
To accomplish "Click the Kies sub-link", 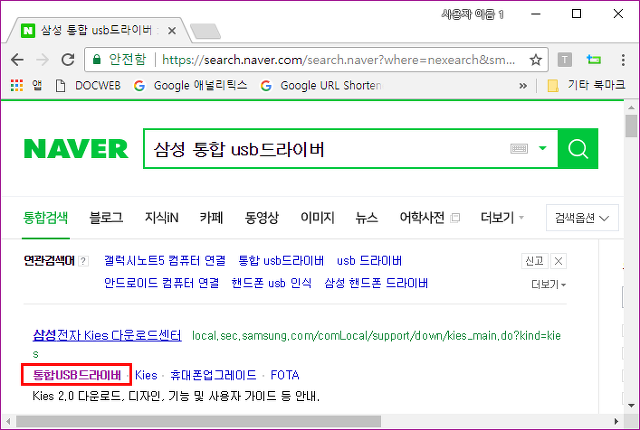I will pos(146,375).
